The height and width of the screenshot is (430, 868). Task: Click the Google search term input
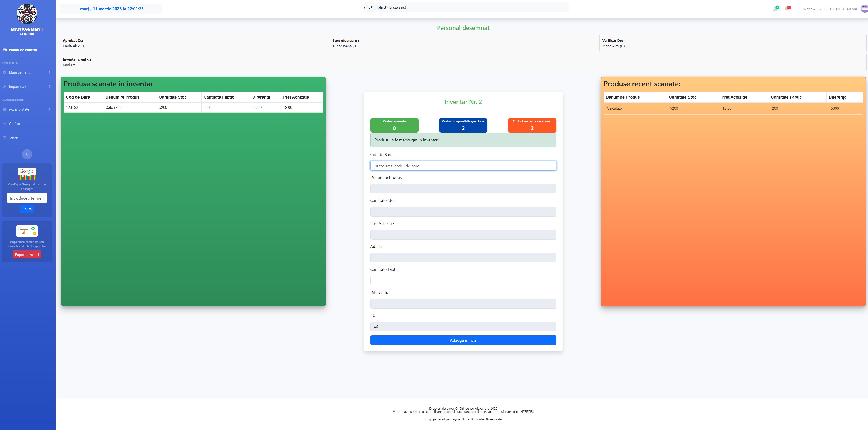pyautogui.click(x=27, y=198)
